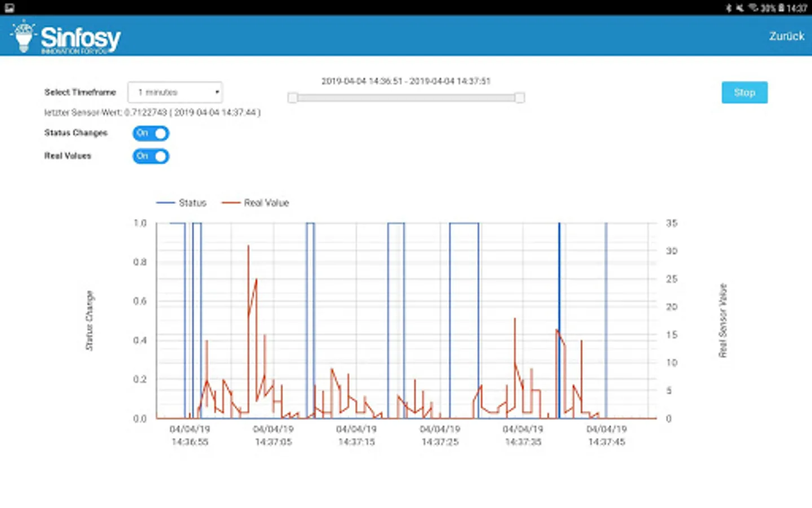812x508 pixels.
Task: Open the image notification icon in status bar
Action: [x=9, y=7]
